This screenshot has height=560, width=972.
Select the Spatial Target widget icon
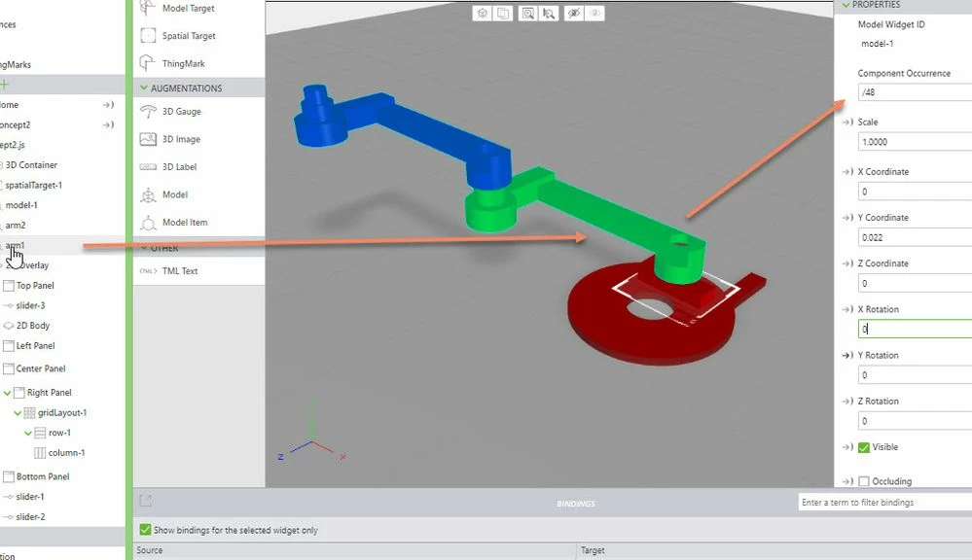coord(148,35)
